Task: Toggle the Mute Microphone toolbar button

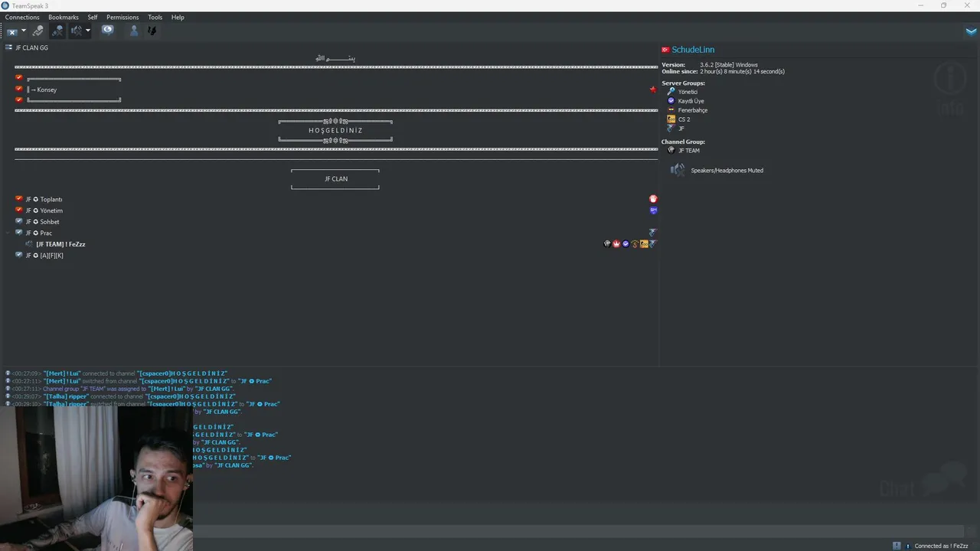Action: (57, 31)
